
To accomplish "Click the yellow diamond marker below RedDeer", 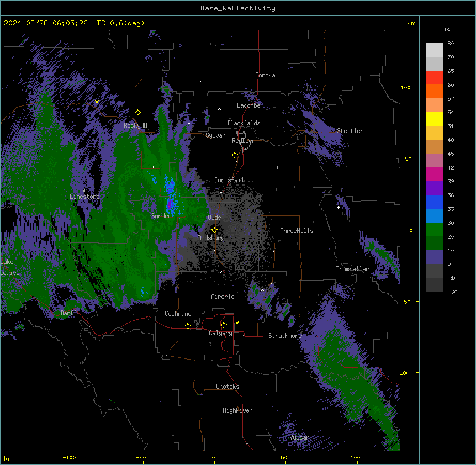I will 235,155.
